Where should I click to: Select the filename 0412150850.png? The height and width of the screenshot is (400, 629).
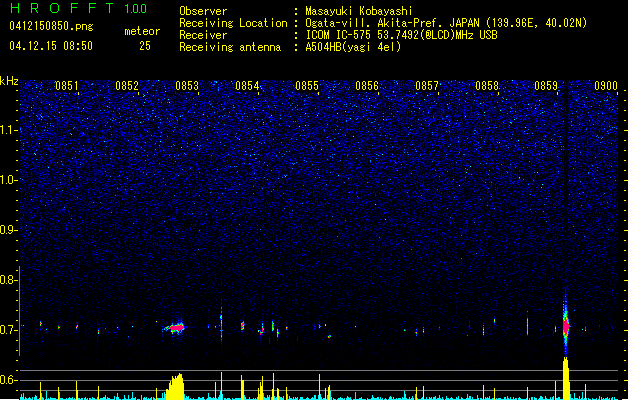coord(51,26)
